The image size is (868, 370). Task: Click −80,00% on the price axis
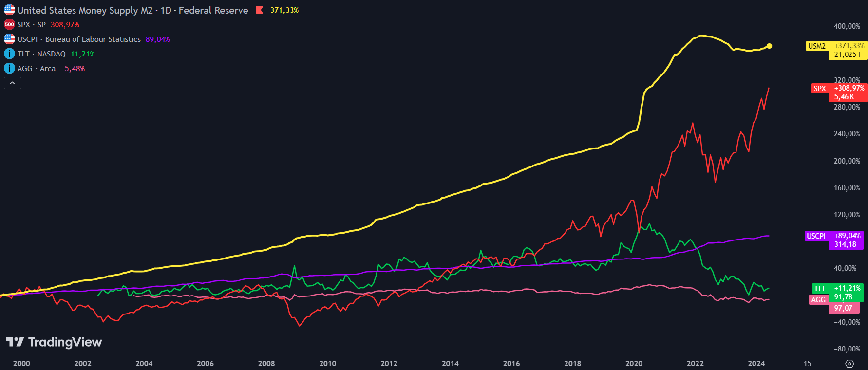click(847, 349)
